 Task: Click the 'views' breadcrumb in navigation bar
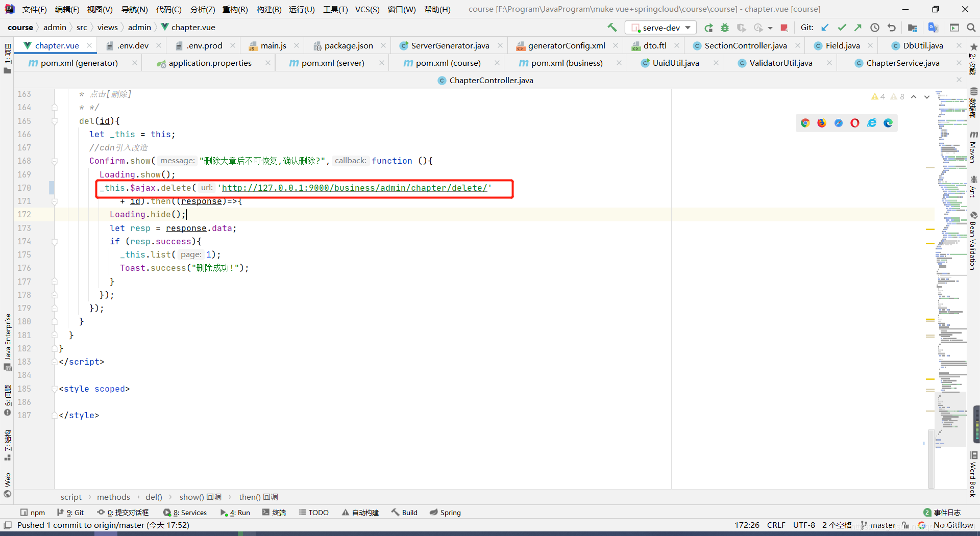pyautogui.click(x=107, y=28)
